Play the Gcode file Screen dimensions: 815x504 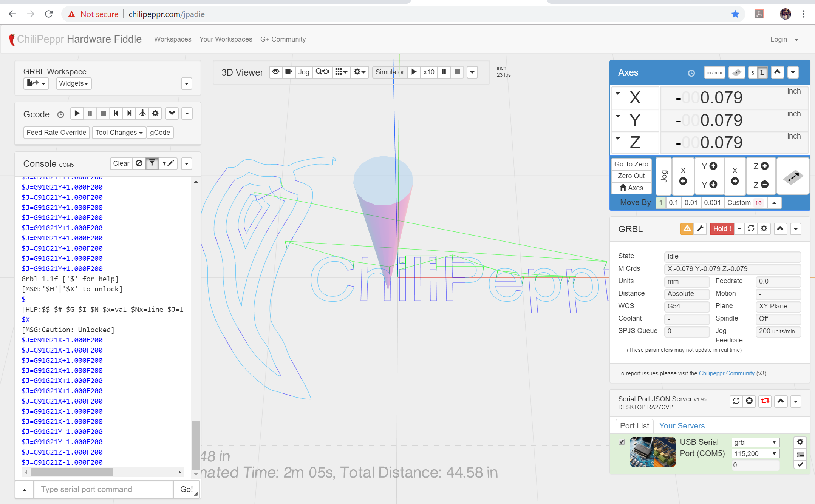click(77, 113)
